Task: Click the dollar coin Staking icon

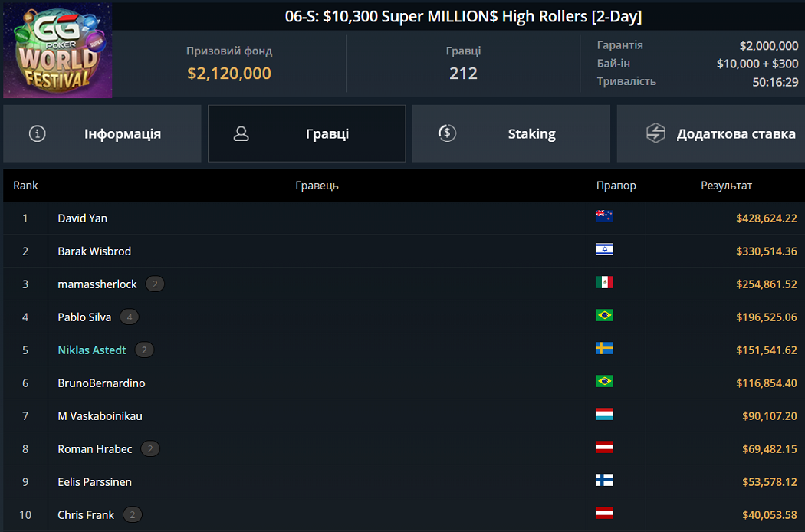Action: pos(447,133)
